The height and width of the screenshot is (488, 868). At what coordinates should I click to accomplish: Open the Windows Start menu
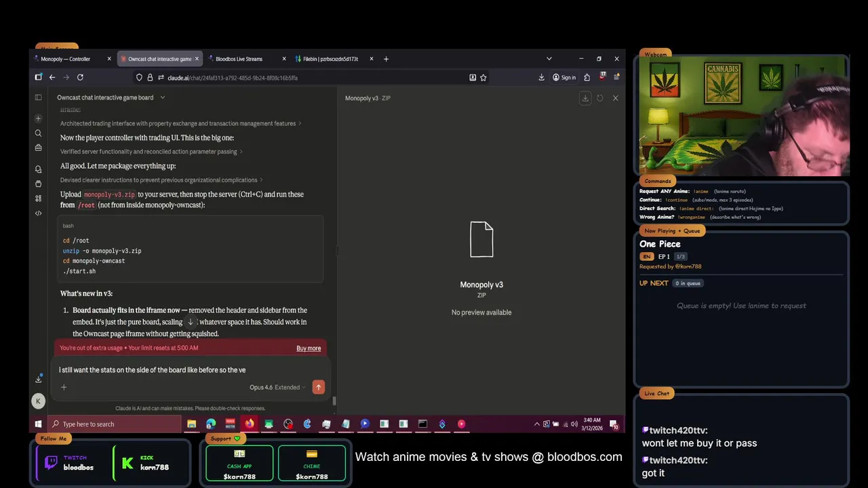click(38, 424)
